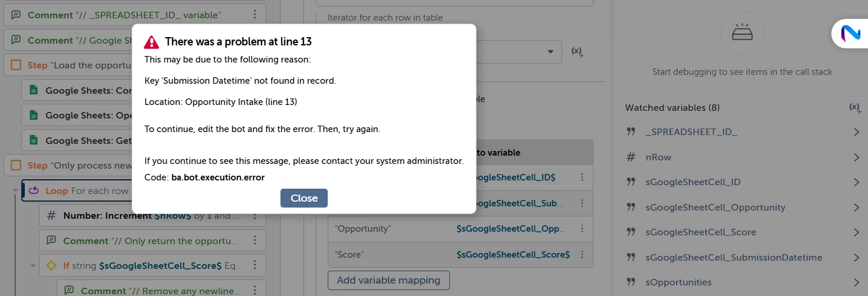
Task: Open options menu for the Score mapping row
Action: 582,255
